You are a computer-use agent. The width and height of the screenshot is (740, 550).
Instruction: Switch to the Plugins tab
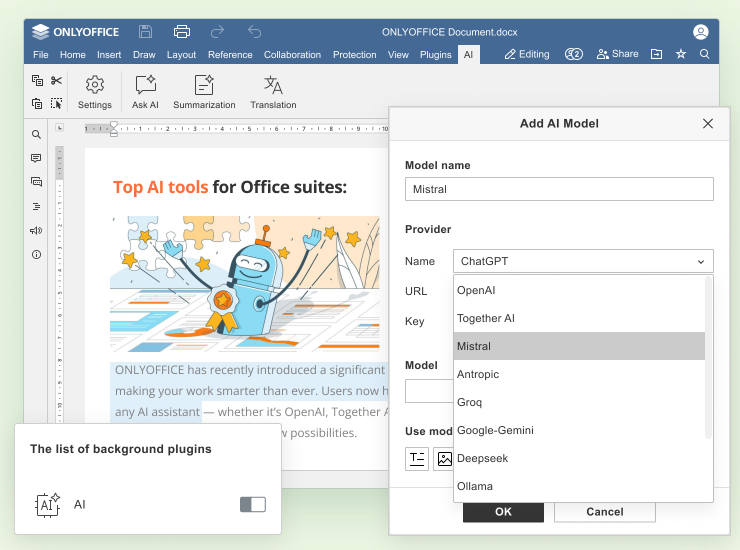[x=436, y=55]
